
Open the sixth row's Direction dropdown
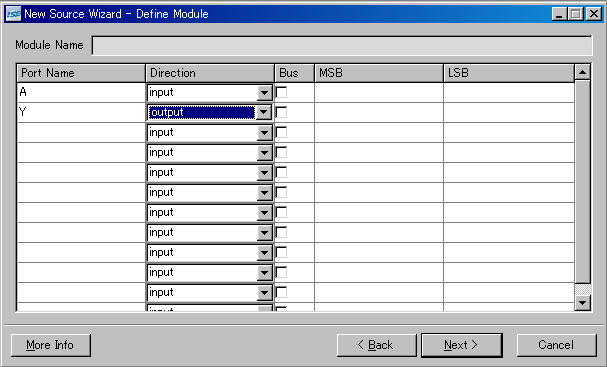point(264,193)
